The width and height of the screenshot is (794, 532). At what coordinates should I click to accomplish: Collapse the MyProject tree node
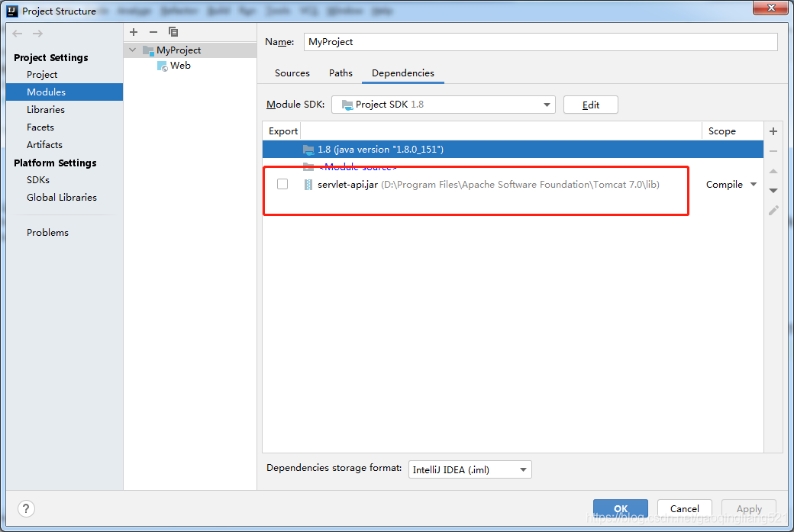click(131, 49)
